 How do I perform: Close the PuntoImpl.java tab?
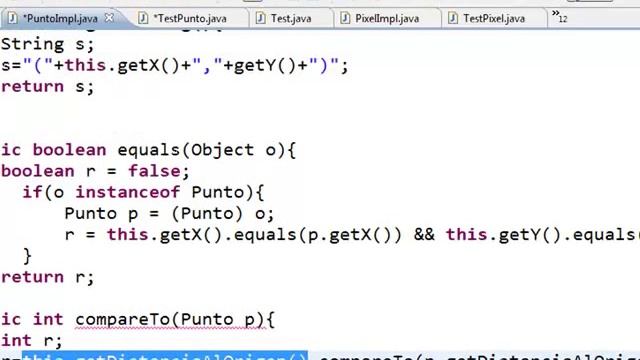[x=109, y=18]
